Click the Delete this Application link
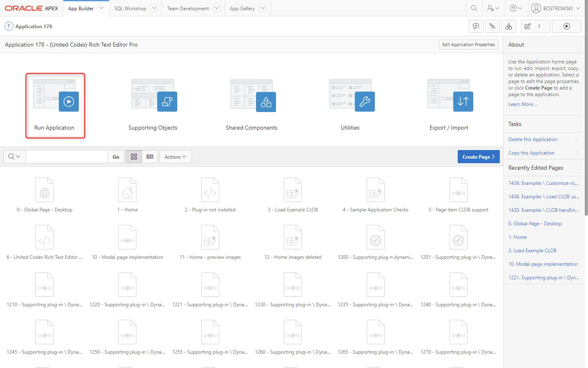 [532, 139]
